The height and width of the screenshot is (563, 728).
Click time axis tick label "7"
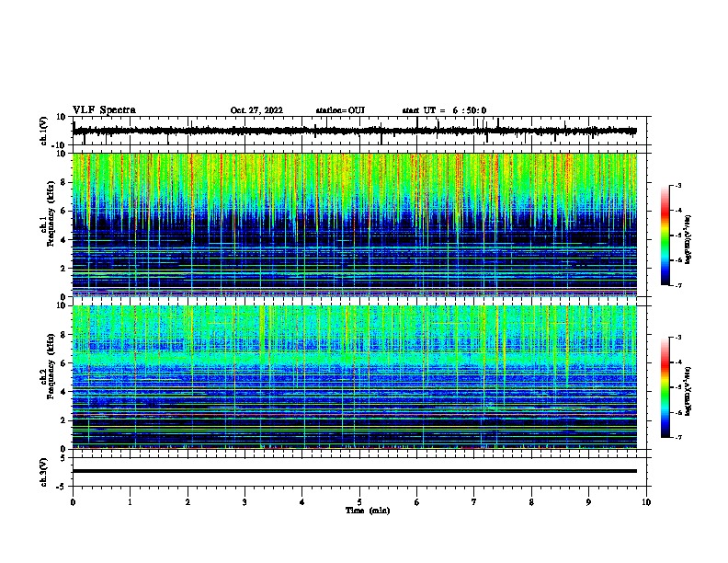click(x=474, y=502)
